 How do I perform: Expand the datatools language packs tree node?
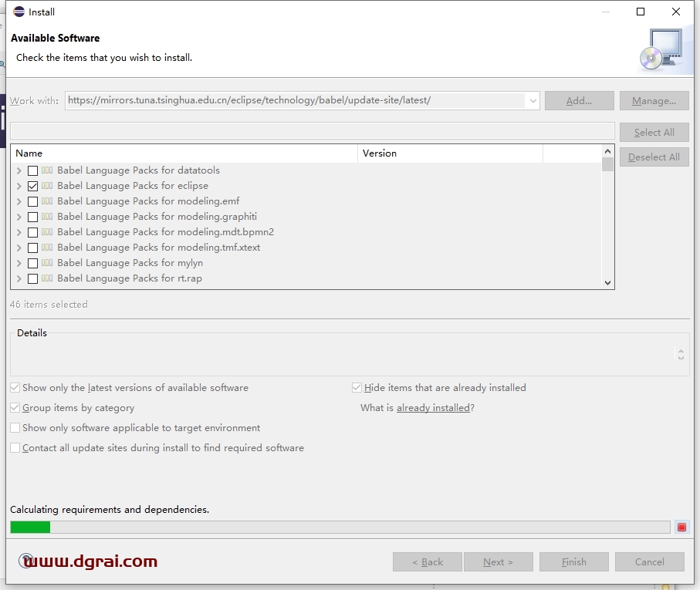coord(19,170)
